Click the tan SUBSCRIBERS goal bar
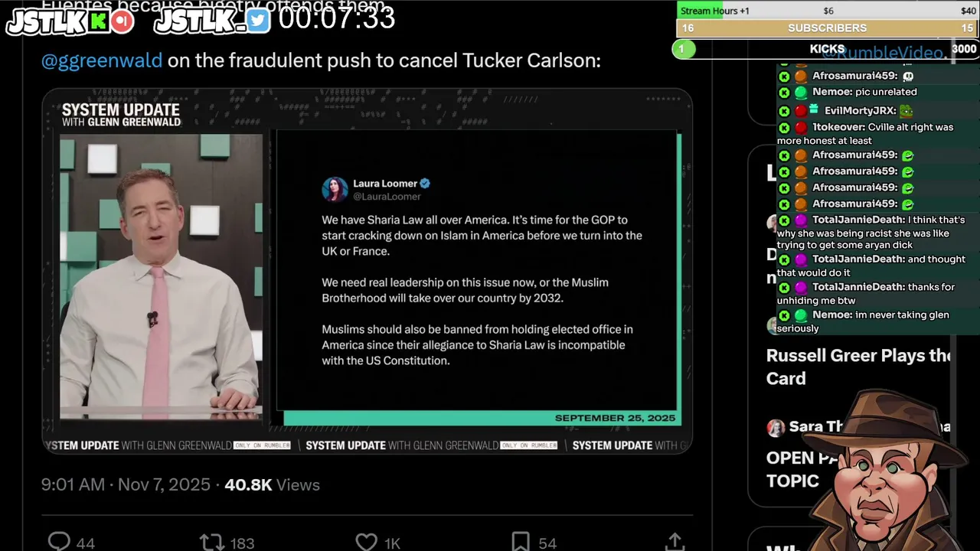Viewport: 980px width, 551px height. pos(828,28)
